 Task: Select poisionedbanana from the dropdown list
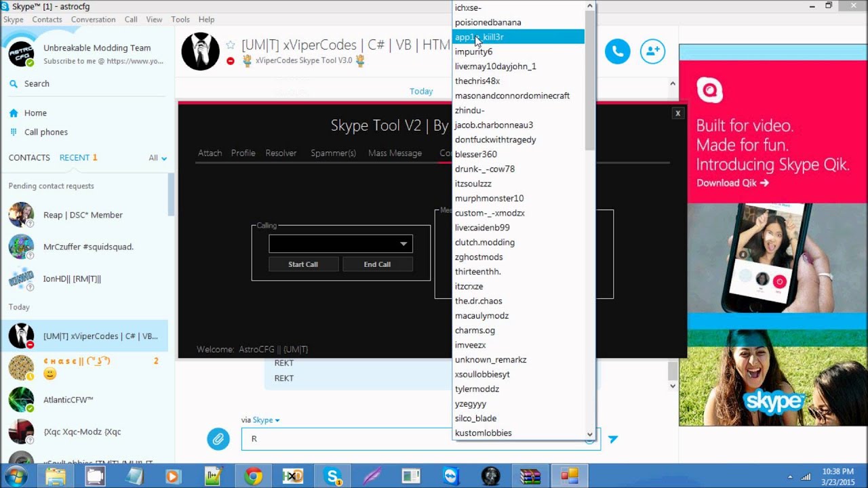coord(519,22)
